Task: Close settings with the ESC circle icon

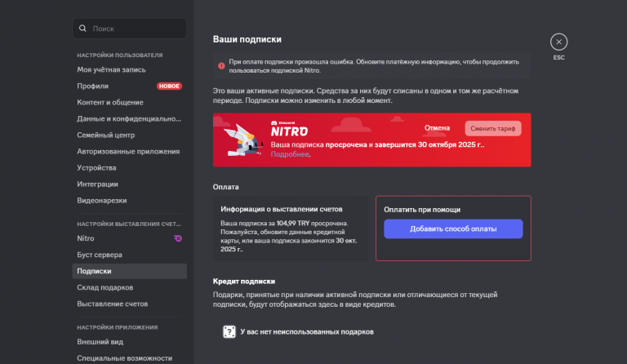Action: coord(558,42)
